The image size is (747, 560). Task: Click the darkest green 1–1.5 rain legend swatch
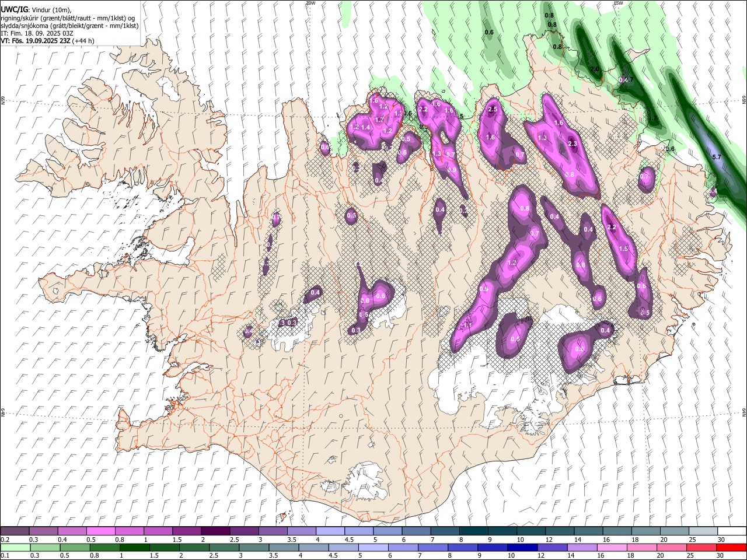[x=135, y=547]
